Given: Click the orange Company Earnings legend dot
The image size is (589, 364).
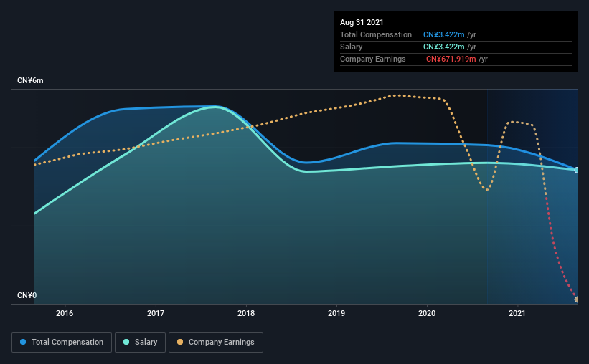Looking at the screenshot, I should pyautogui.click(x=180, y=342).
